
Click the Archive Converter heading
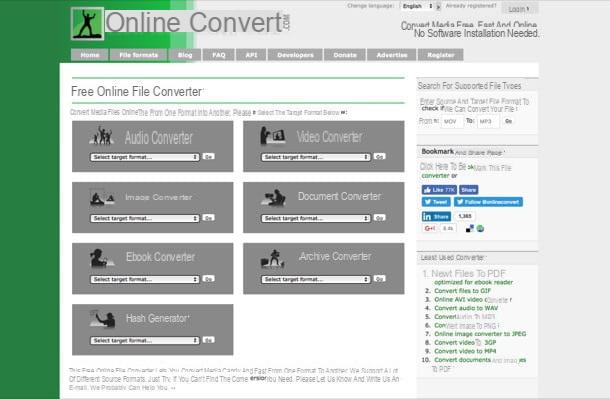pyautogui.click(x=335, y=257)
